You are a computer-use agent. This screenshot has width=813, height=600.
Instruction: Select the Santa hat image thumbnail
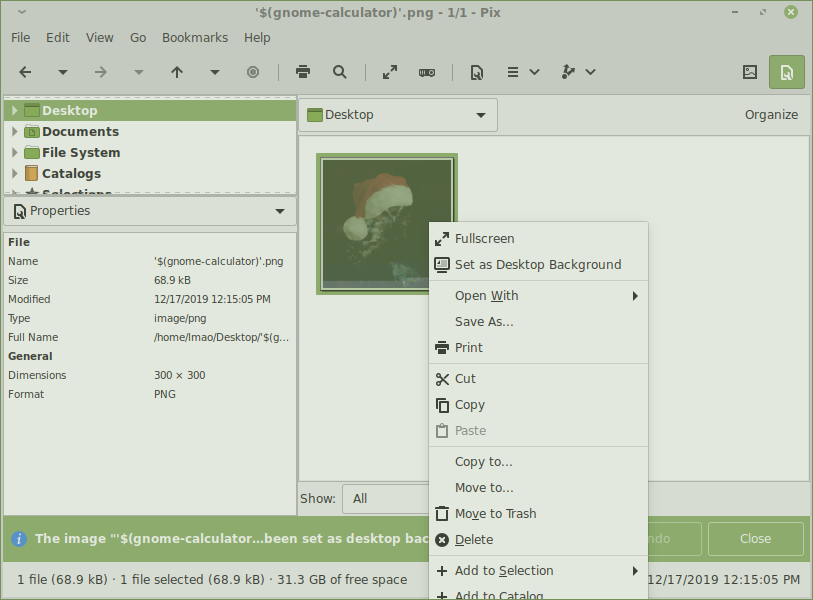[387, 224]
